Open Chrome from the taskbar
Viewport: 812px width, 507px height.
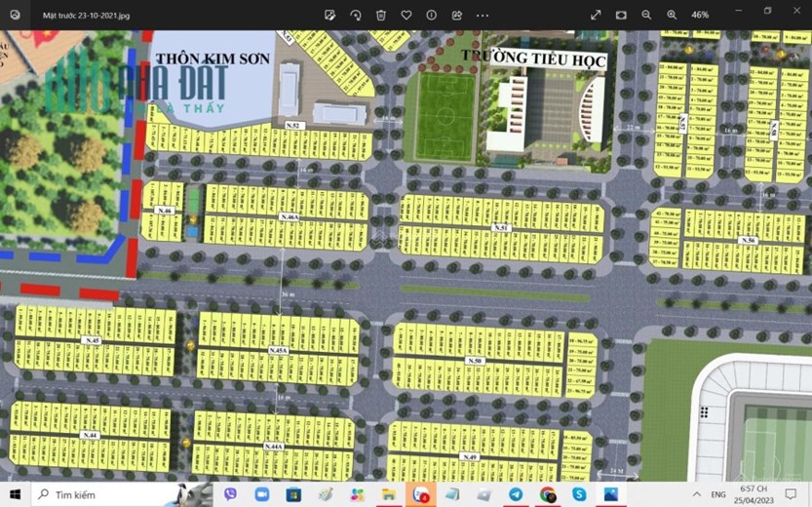tap(548, 494)
